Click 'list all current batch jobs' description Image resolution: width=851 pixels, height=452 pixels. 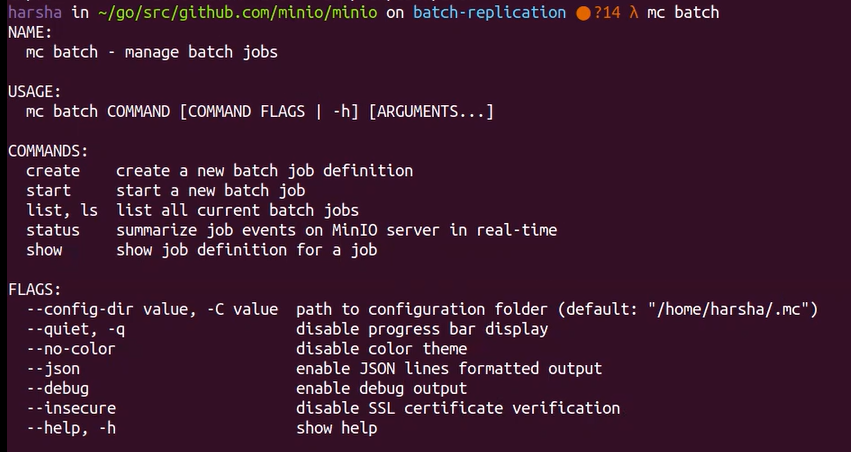click(x=237, y=211)
